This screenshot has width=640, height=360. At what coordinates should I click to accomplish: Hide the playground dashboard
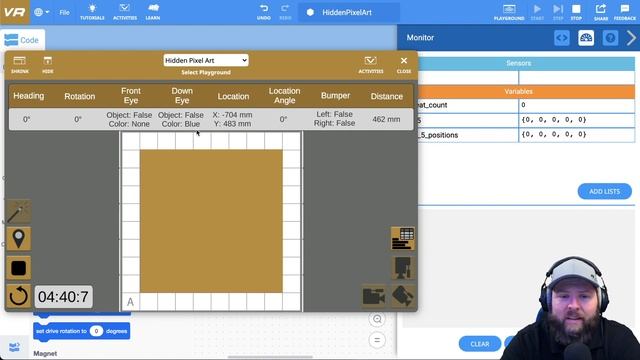pyautogui.click(x=48, y=65)
